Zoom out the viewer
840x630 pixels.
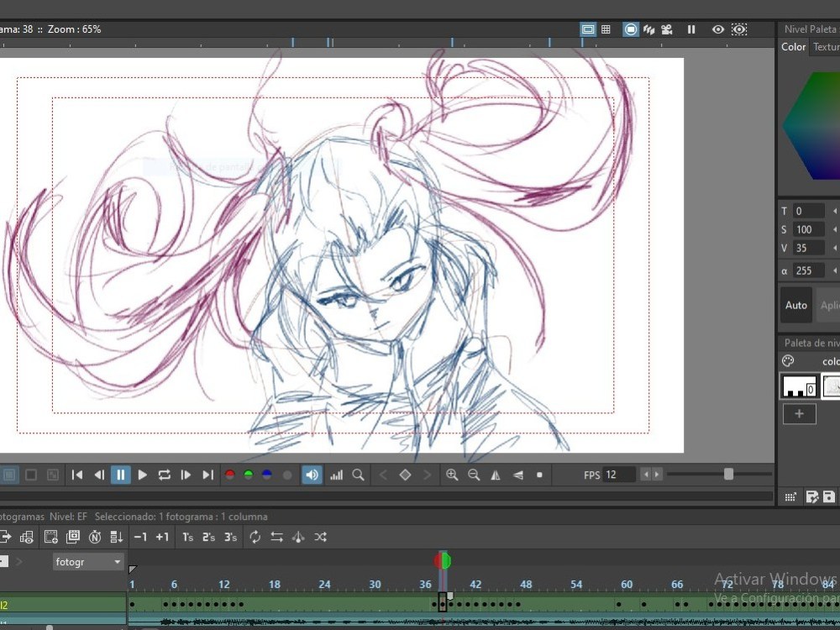coord(474,475)
